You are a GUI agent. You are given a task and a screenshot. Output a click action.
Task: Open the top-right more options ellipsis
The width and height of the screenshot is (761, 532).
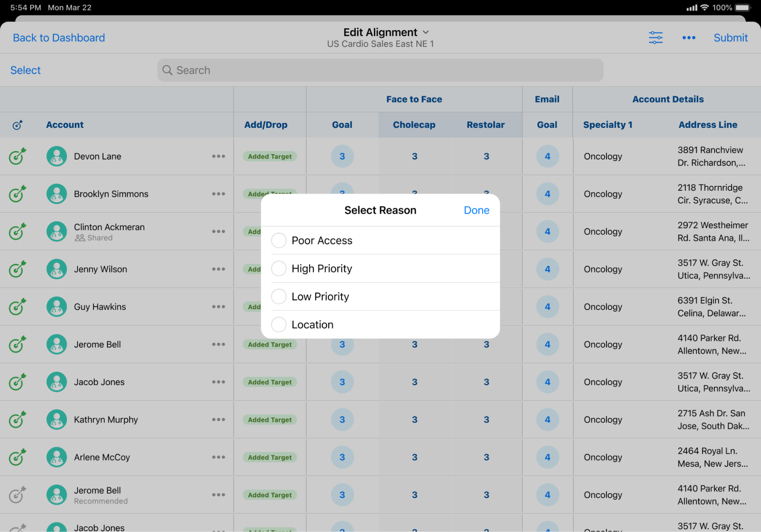[x=689, y=38]
